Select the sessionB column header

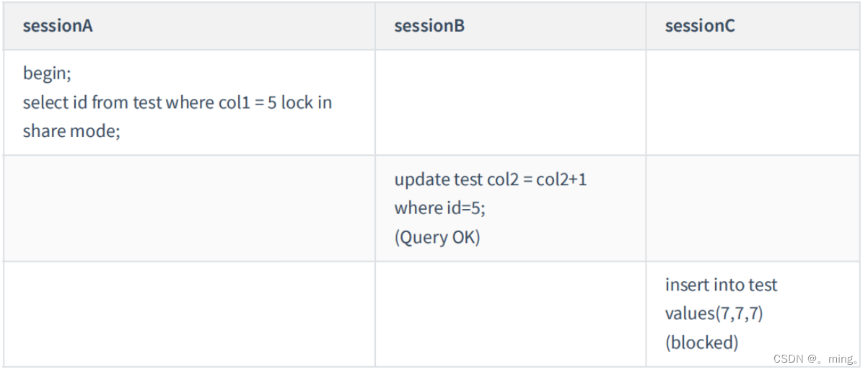point(429,27)
